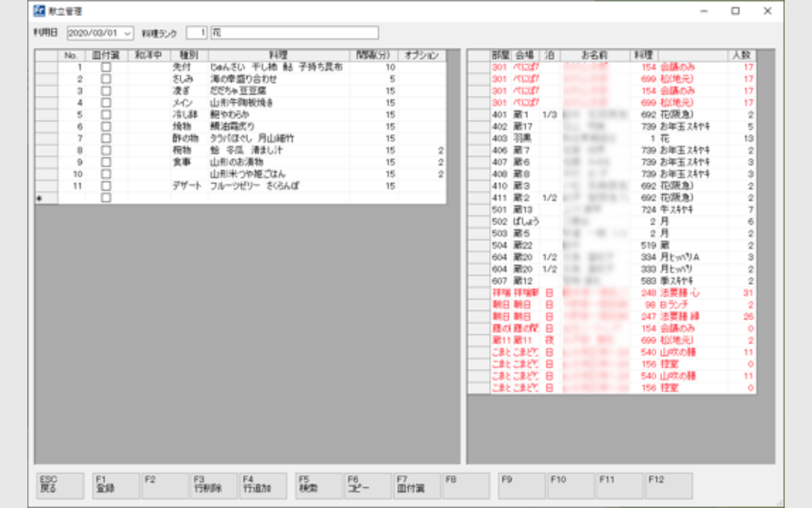Click the app icon in title bar
This screenshot has width=812, height=508.
point(39,11)
